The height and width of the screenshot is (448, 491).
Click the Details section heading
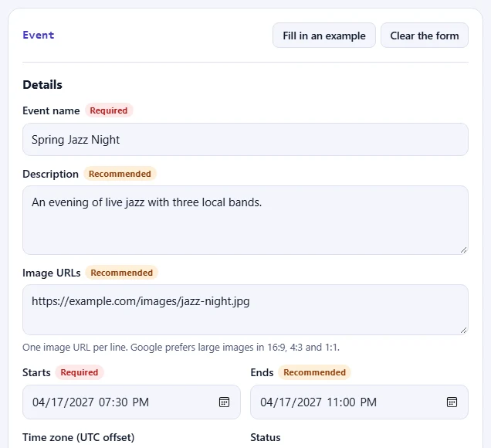coord(42,85)
